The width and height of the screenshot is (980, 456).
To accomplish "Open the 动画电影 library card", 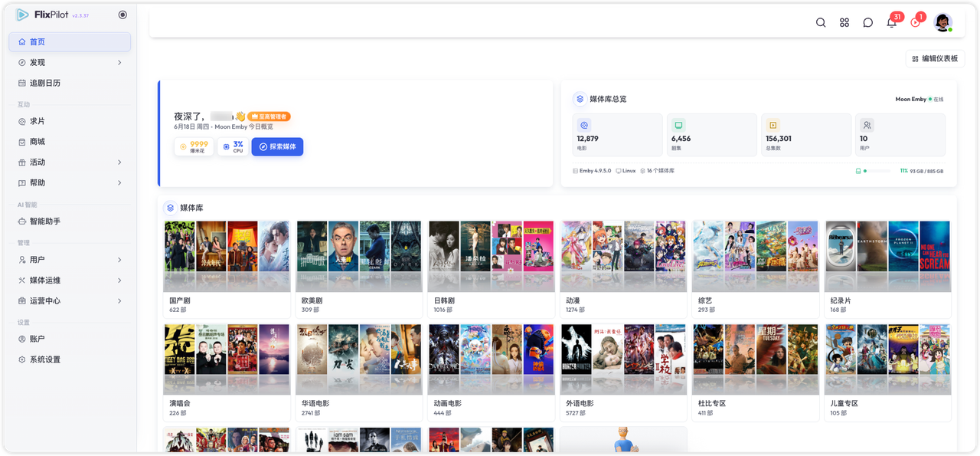I will click(491, 372).
